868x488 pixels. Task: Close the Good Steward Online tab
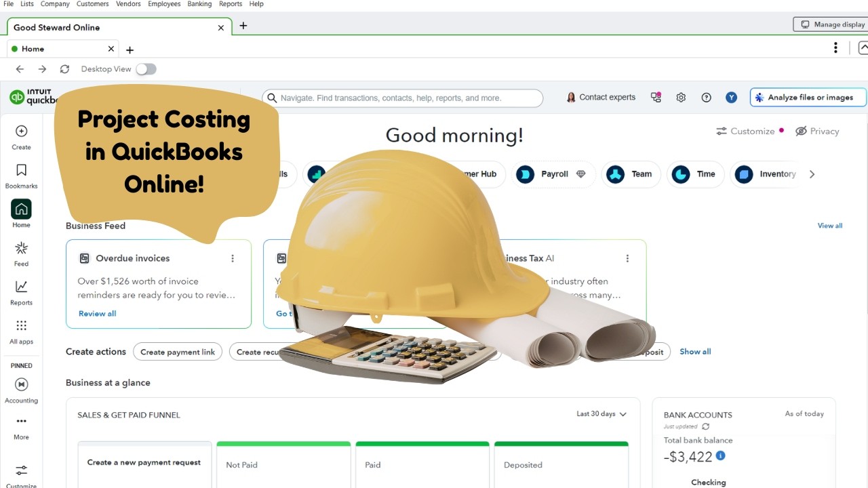(220, 28)
